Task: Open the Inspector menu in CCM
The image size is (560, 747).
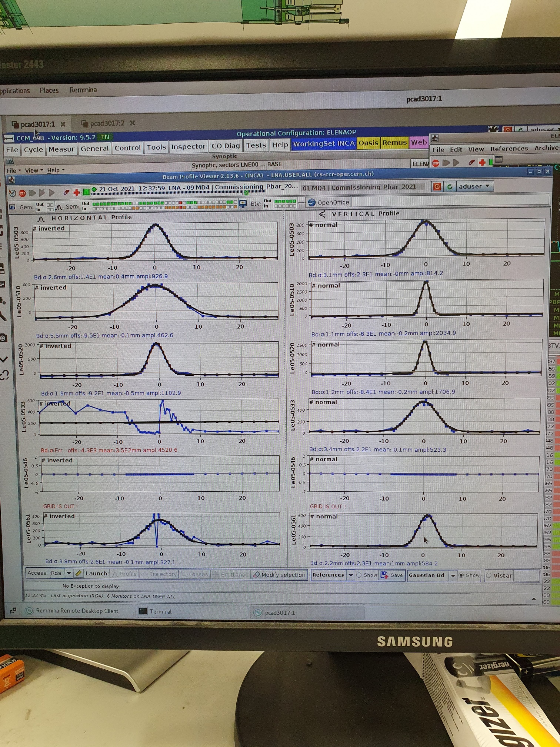Action: [189, 147]
